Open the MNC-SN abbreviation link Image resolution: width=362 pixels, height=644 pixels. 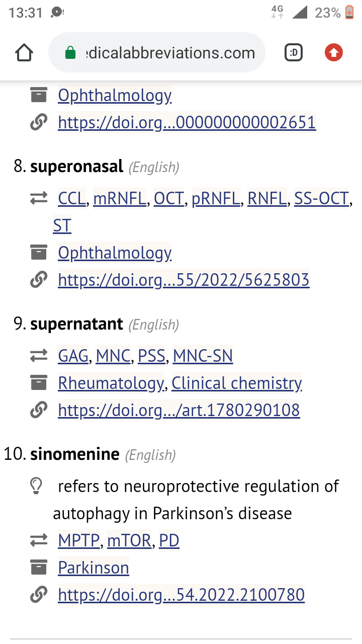pyautogui.click(x=203, y=356)
